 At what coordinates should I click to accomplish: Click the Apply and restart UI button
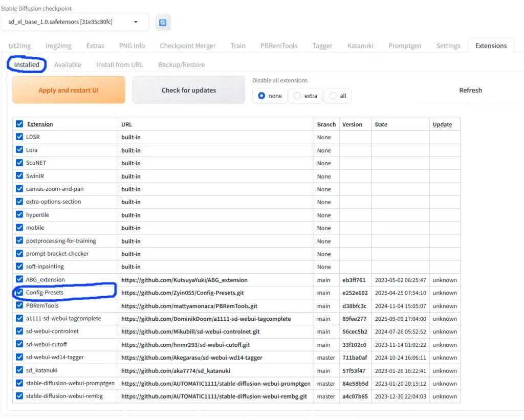coord(68,90)
